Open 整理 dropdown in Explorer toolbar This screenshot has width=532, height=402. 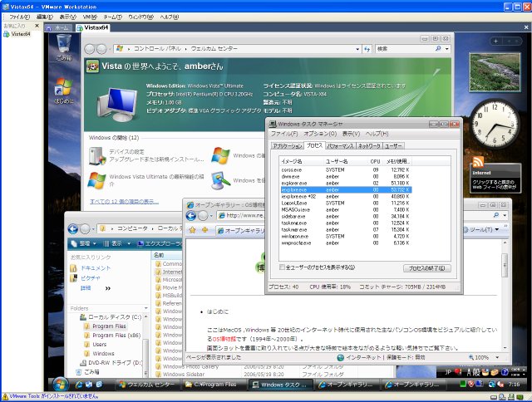coord(83,243)
